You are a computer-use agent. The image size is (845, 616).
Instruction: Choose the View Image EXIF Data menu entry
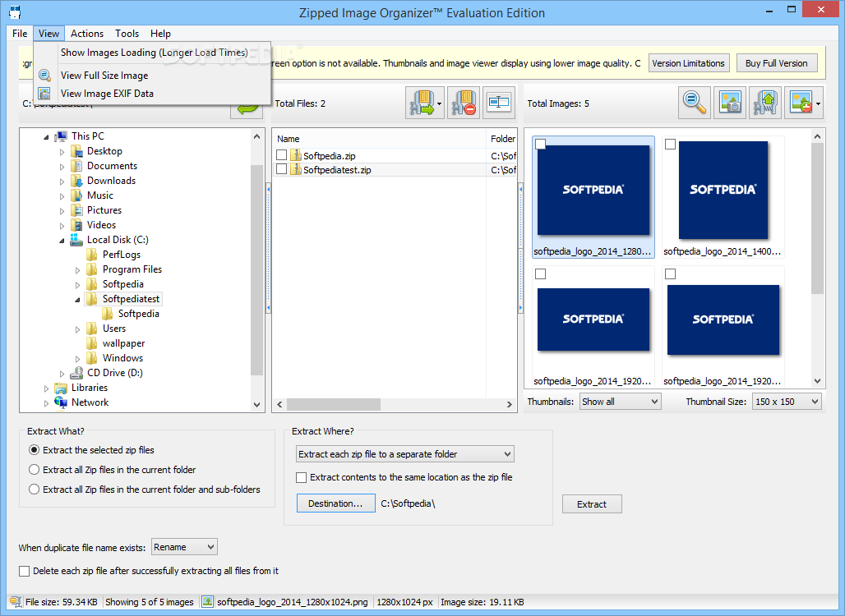(x=153, y=94)
